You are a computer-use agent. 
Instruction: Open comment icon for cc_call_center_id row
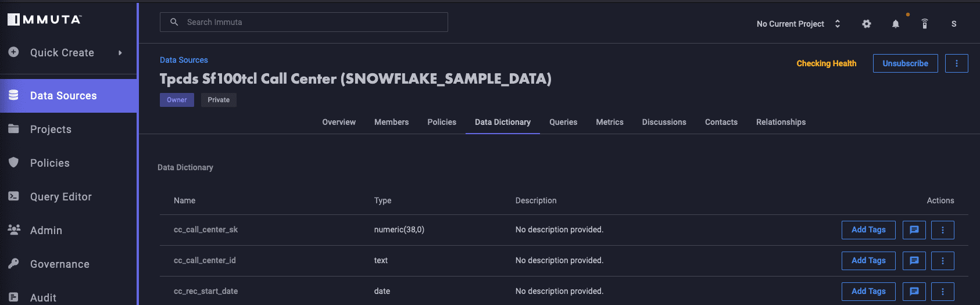pos(914,261)
